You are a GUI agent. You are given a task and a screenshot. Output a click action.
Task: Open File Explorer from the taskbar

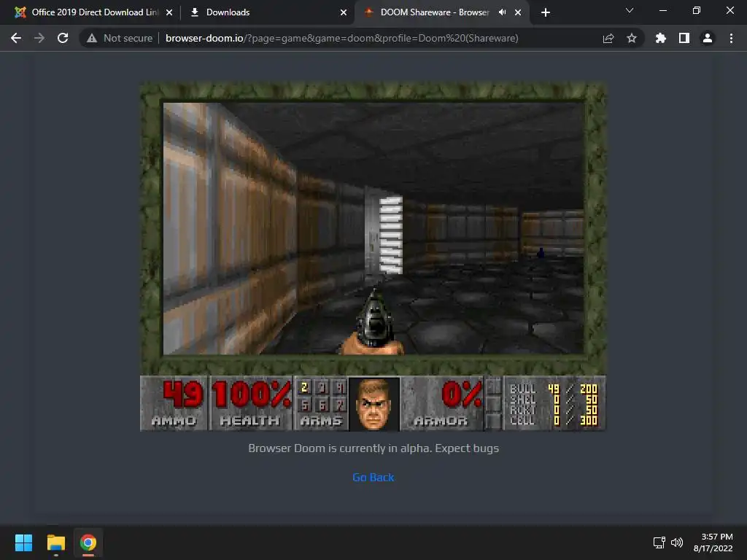coord(55,542)
